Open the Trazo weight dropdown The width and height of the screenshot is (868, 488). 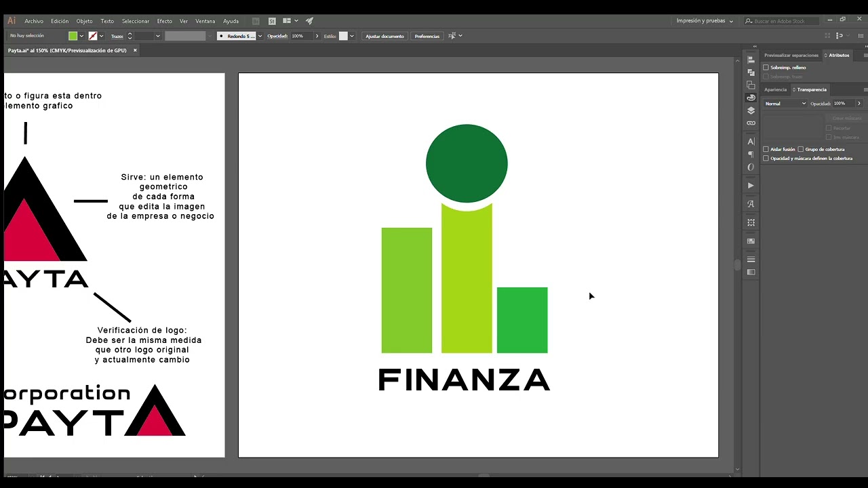pyautogui.click(x=158, y=36)
